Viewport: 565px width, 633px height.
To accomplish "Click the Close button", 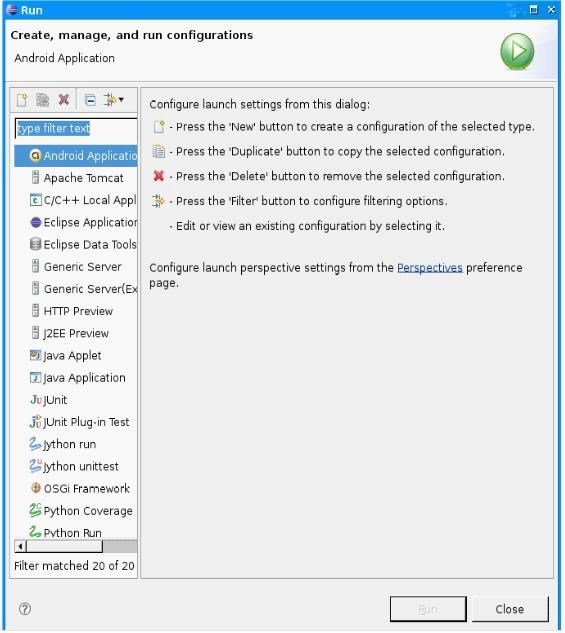I will 510,610.
